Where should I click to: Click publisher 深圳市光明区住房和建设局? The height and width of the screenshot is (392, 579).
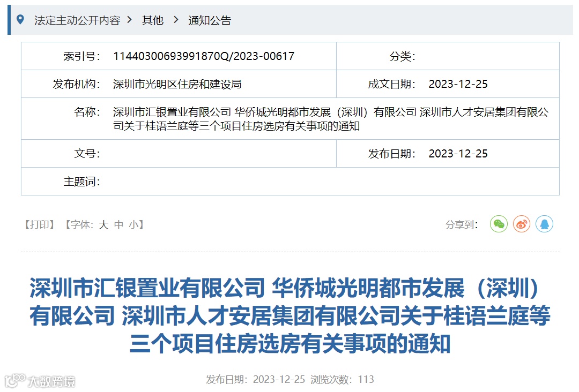tap(177, 84)
